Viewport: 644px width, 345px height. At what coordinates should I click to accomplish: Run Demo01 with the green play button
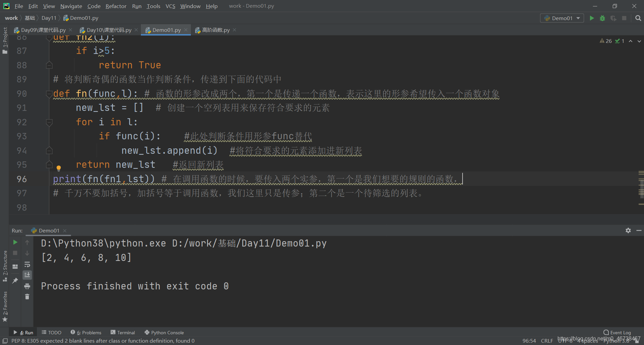point(592,18)
